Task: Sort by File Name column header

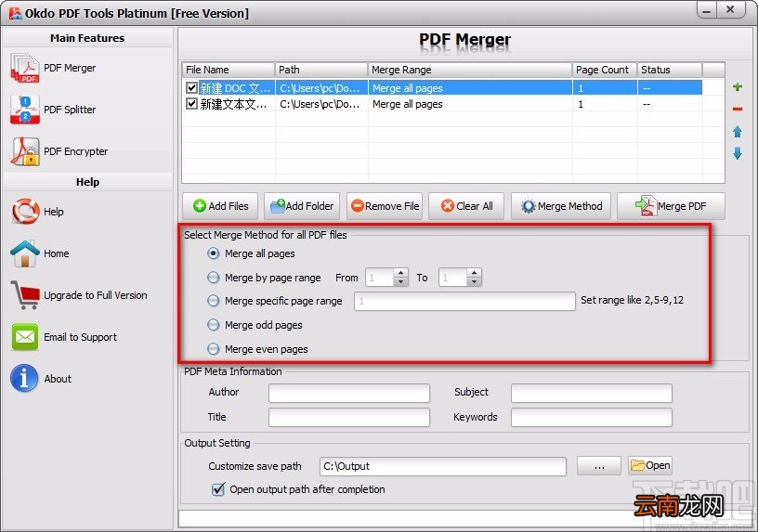Action: pos(229,70)
